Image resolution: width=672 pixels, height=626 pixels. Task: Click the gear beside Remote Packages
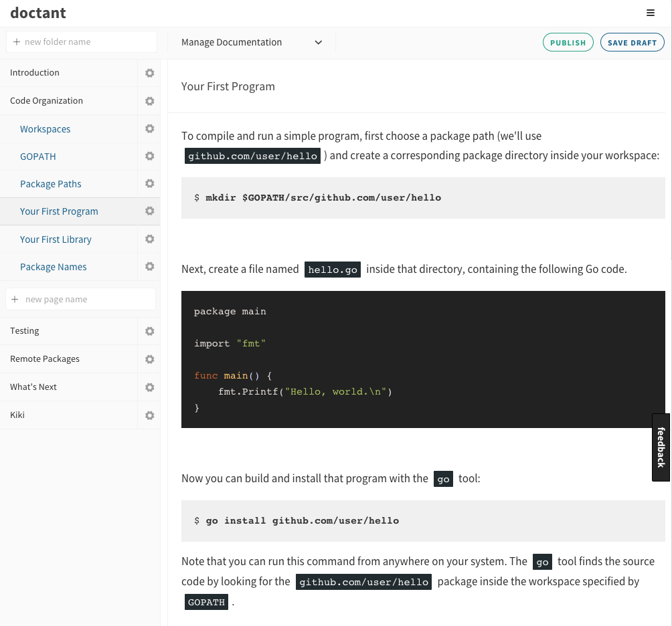coord(150,359)
